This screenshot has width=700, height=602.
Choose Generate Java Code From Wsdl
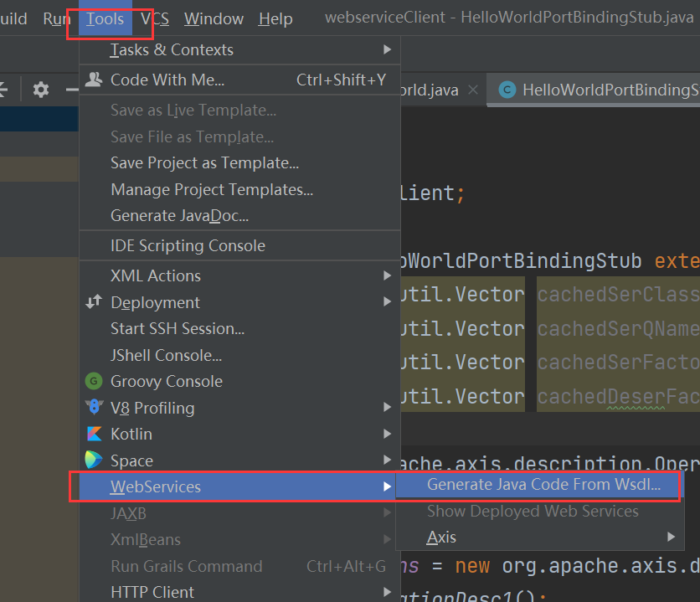click(x=539, y=485)
